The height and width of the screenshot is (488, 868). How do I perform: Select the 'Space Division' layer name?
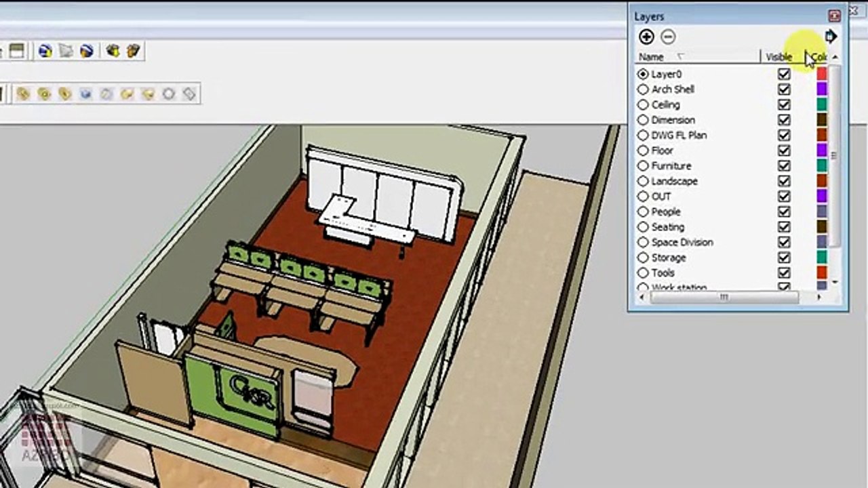(x=682, y=243)
